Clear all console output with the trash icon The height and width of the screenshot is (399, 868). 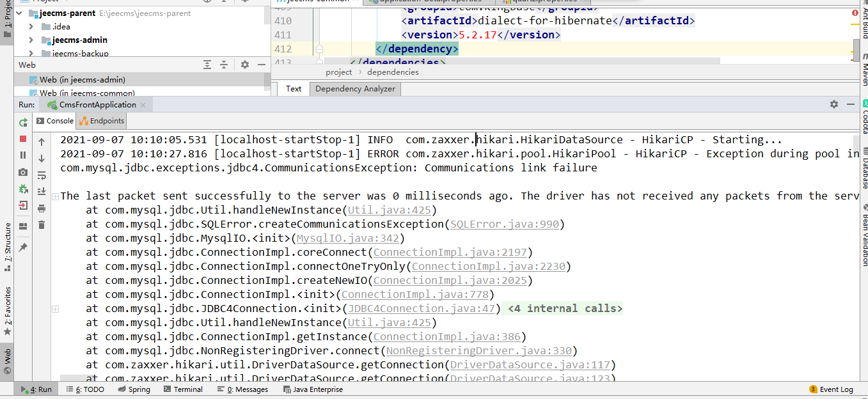42,224
